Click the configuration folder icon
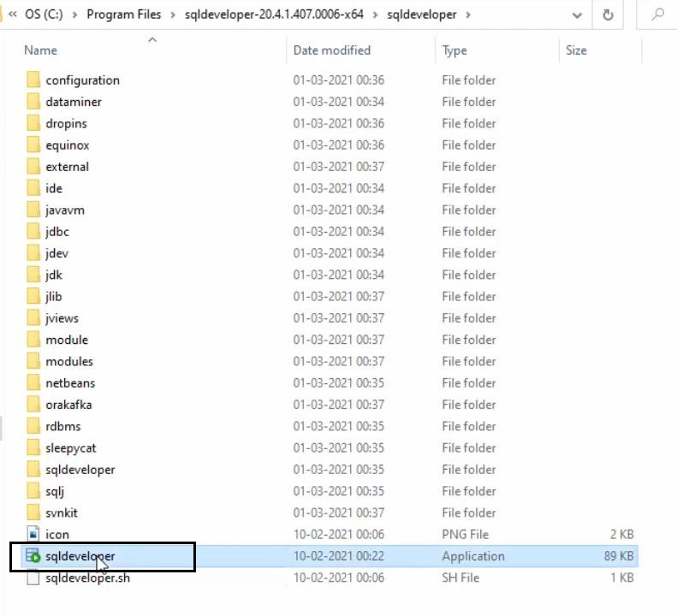 pos(33,80)
